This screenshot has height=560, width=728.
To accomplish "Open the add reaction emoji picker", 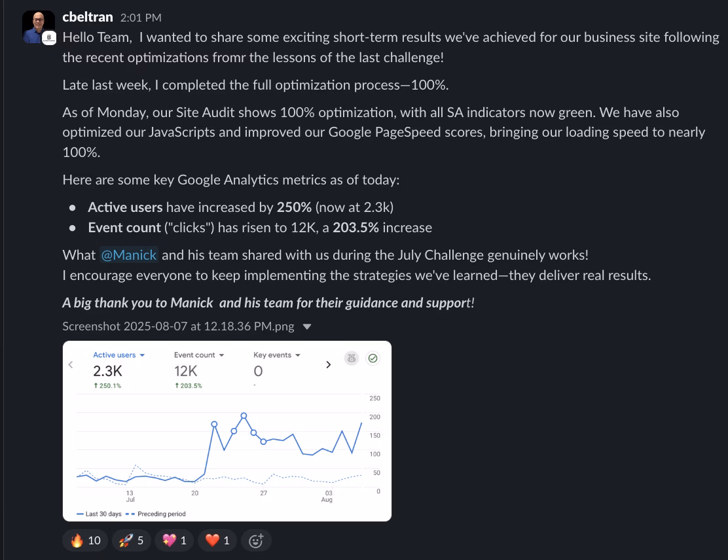I will pyautogui.click(x=256, y=540).
